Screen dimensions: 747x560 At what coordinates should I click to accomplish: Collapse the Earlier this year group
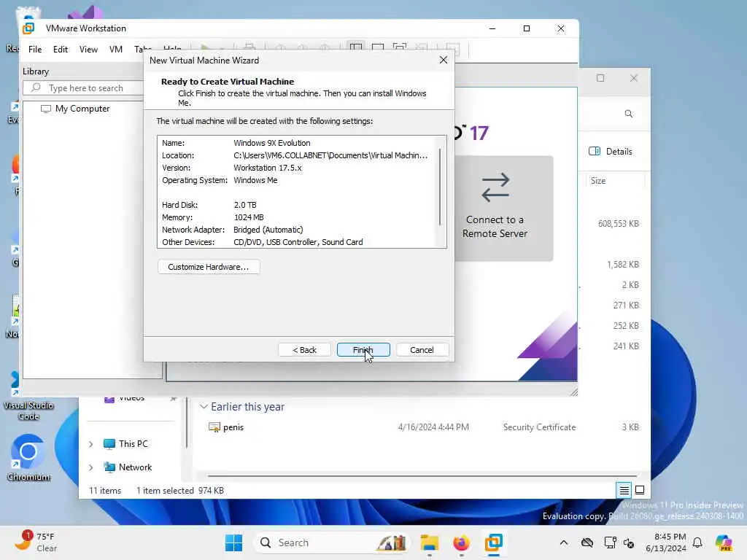click(x=204, y=407)
